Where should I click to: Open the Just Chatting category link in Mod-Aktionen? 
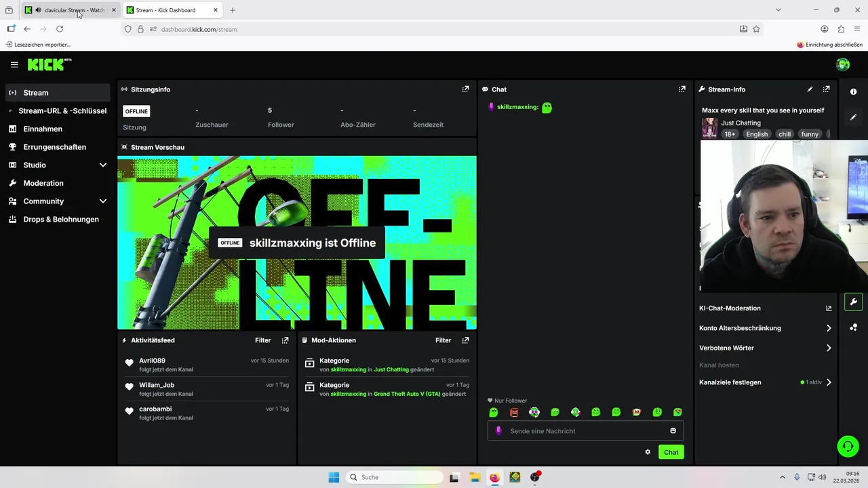pos(391,369)
